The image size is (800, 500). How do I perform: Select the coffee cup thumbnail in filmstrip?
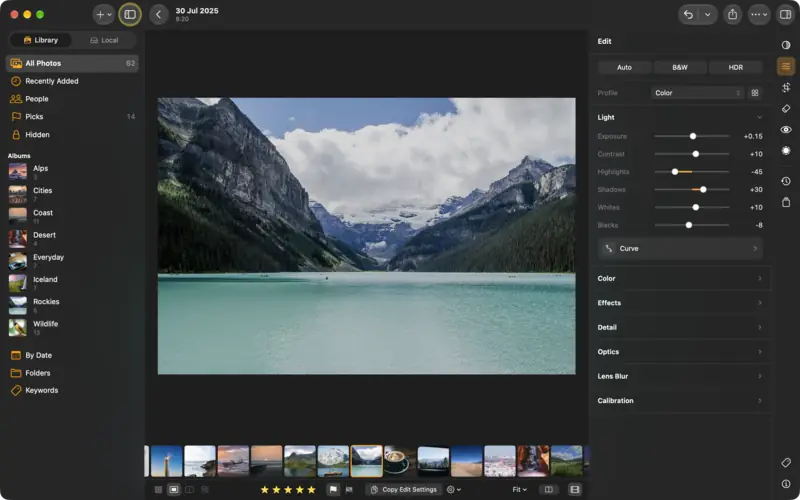point(399,461)
